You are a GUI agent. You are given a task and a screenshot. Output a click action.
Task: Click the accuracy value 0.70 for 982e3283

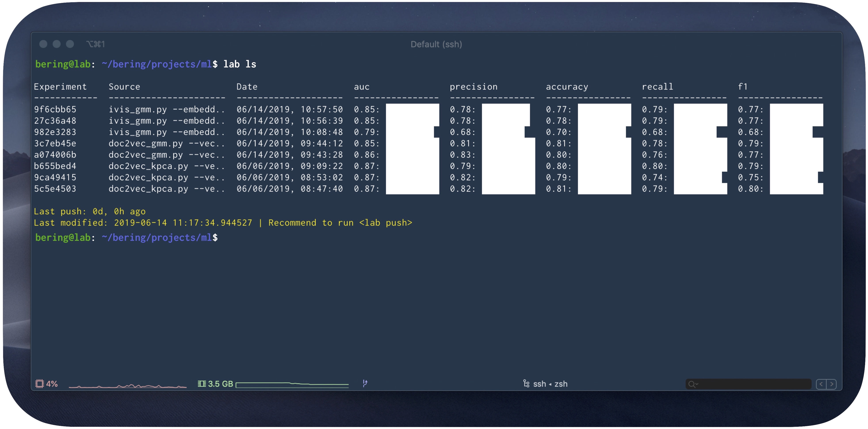pyautogui.click(x=559, y=132)
